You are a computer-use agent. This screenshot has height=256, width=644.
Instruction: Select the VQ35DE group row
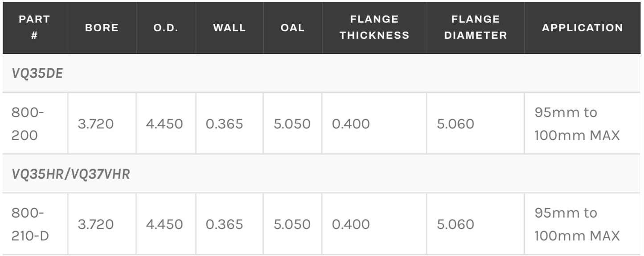37,74
